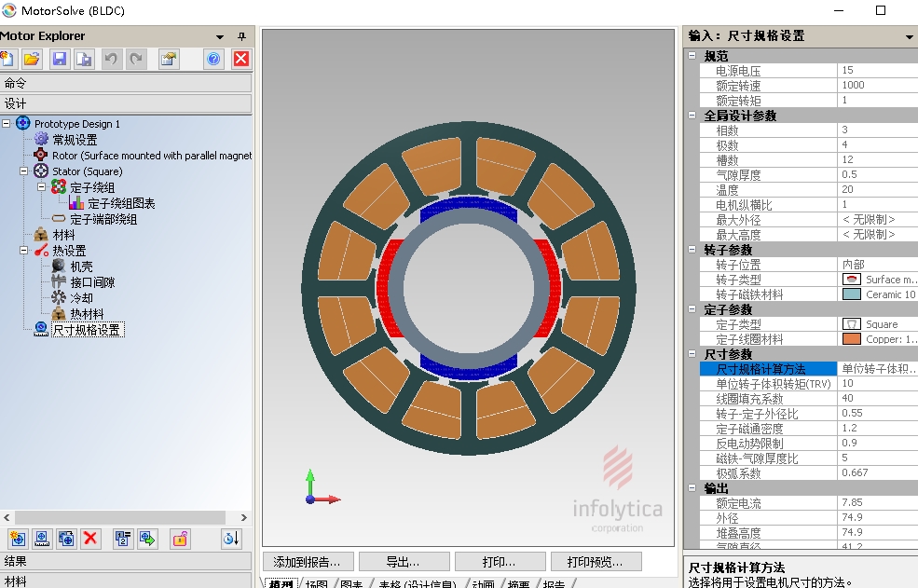Select the Rotor (Surface mounted) tree item
Screen dimensions: 918x588
(152, 156)
